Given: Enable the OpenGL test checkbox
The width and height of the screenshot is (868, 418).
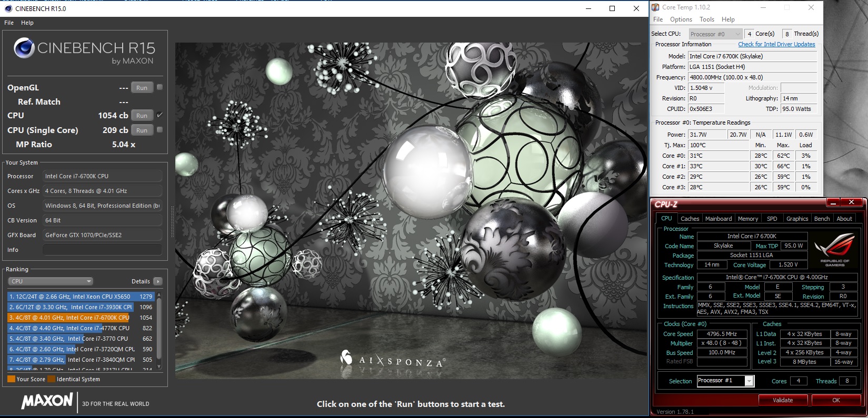Looking at the screenshot, I should tap(159, 87).
